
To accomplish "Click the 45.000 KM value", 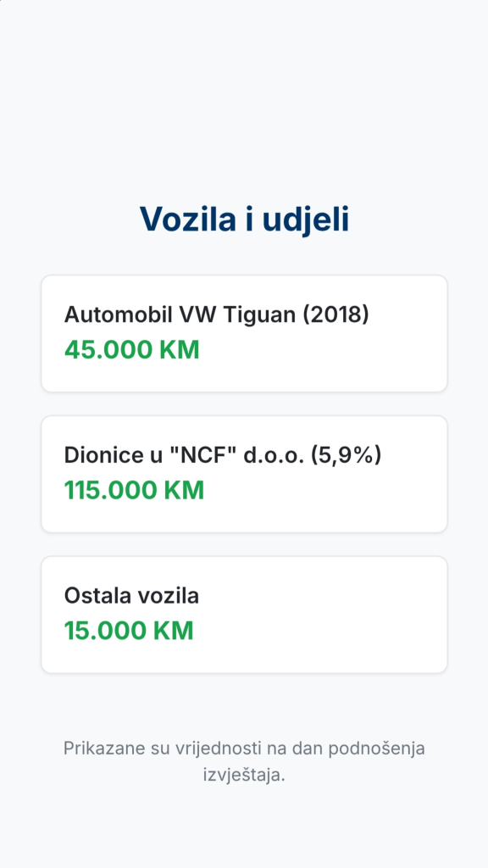I will [131, 350].
